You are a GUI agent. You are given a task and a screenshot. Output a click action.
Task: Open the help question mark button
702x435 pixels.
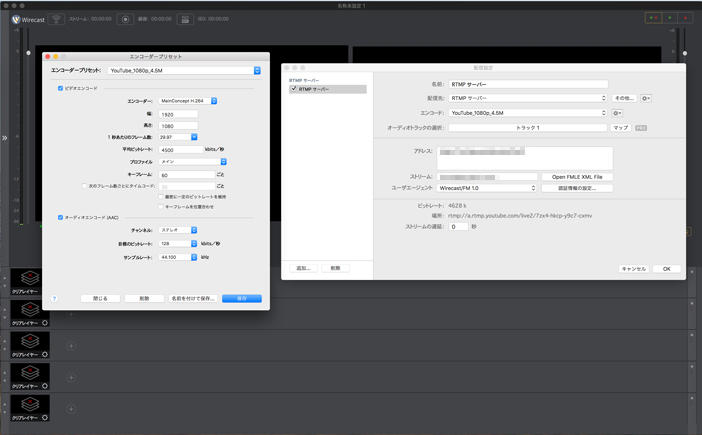pos(54,298)
